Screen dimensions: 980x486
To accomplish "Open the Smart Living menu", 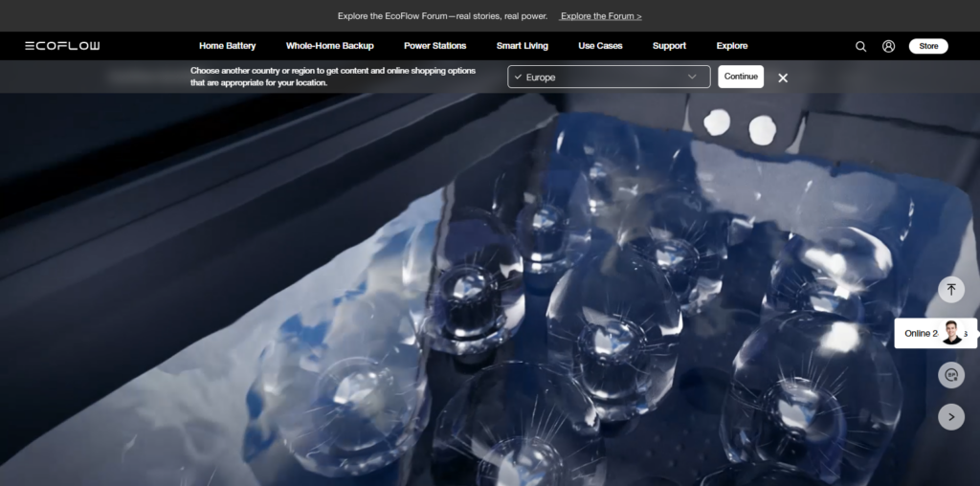I will [523, 46].
